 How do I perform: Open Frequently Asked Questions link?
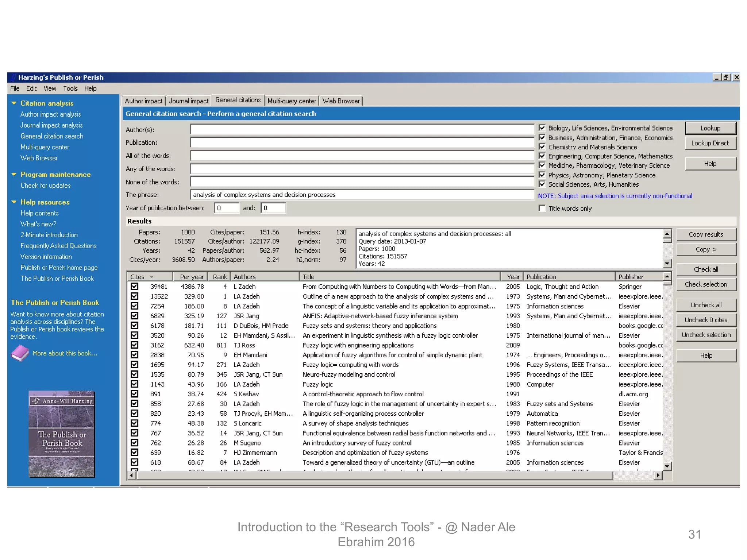tap(58, 246)
